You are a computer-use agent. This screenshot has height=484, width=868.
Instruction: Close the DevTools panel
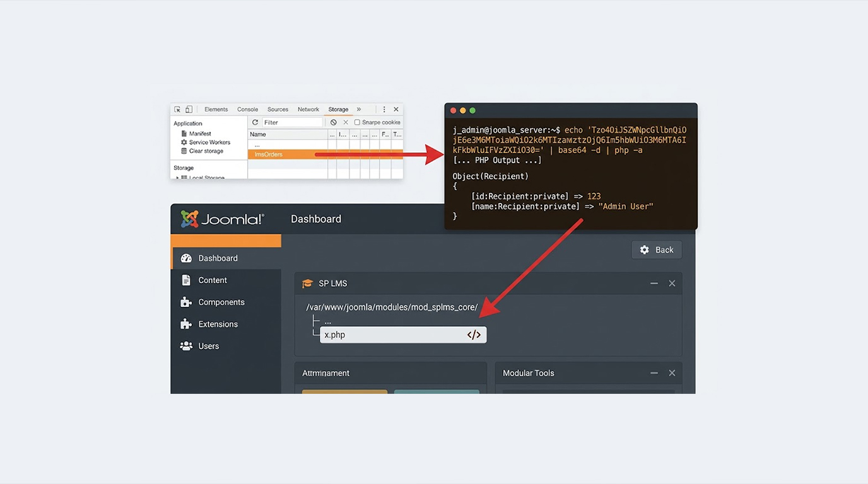[x=396, y=110]
